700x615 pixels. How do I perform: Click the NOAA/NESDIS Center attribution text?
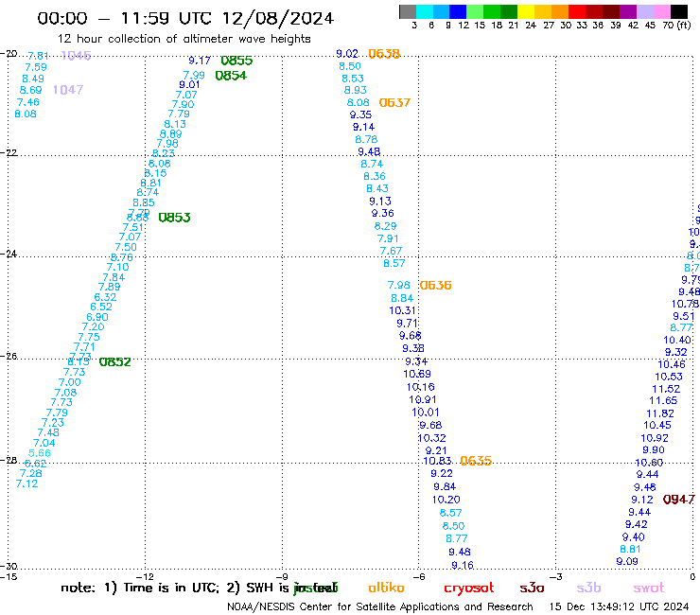click(x=380, y=607)
